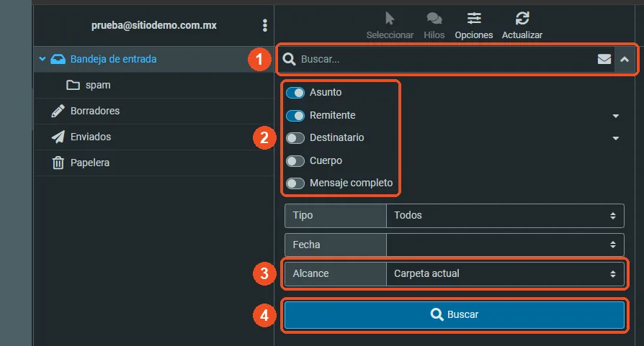Image resolution: width=644 pixels, height=346 pixels.
Task: Open the Tipo dropdown showing Todos
Action: 505,216
